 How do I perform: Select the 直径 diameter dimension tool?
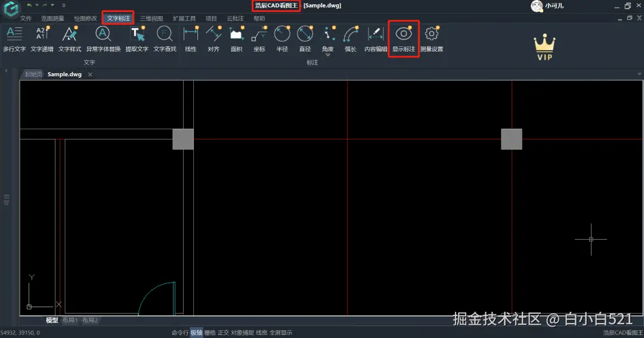click(x=305, y=39)
